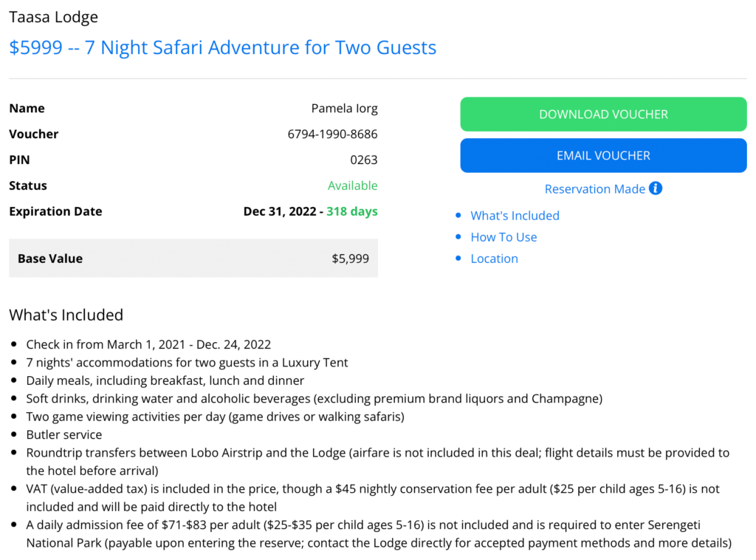Click the name Pamela Iorg
Image resolution: width=756 pixels, height=560 pixels.
tap(344, 109)
